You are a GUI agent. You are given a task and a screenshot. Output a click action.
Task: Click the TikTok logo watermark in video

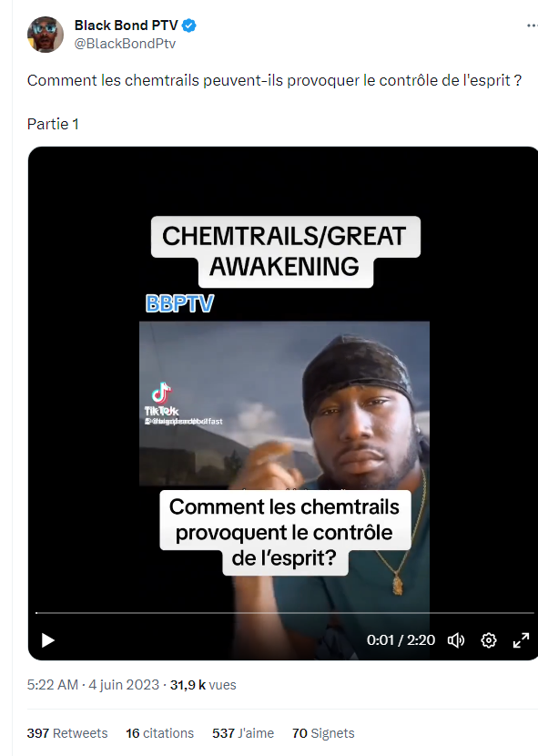point(161,399)
